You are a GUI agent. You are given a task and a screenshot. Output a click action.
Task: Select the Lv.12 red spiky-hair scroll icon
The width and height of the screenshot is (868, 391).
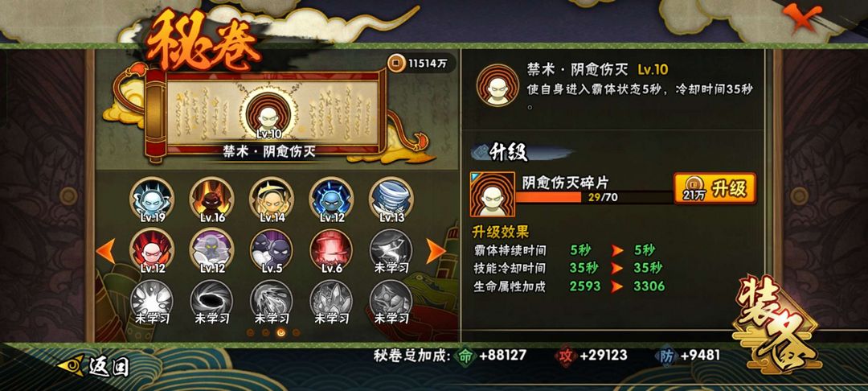tap(152, 250)
